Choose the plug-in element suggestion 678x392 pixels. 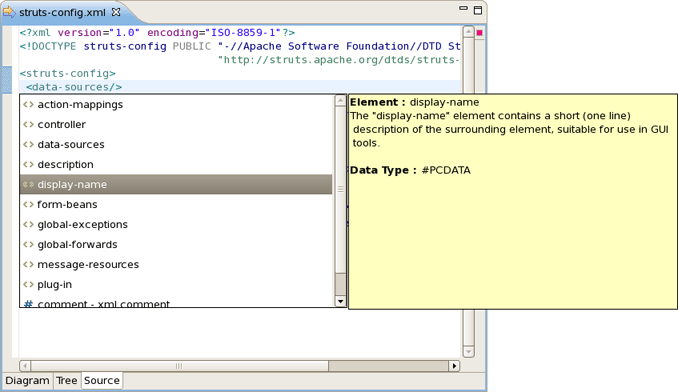click(176, 284)
